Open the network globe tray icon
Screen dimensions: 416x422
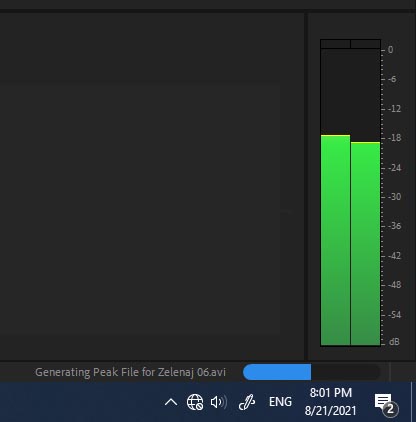pyautogui.click(x=195, y=402)
